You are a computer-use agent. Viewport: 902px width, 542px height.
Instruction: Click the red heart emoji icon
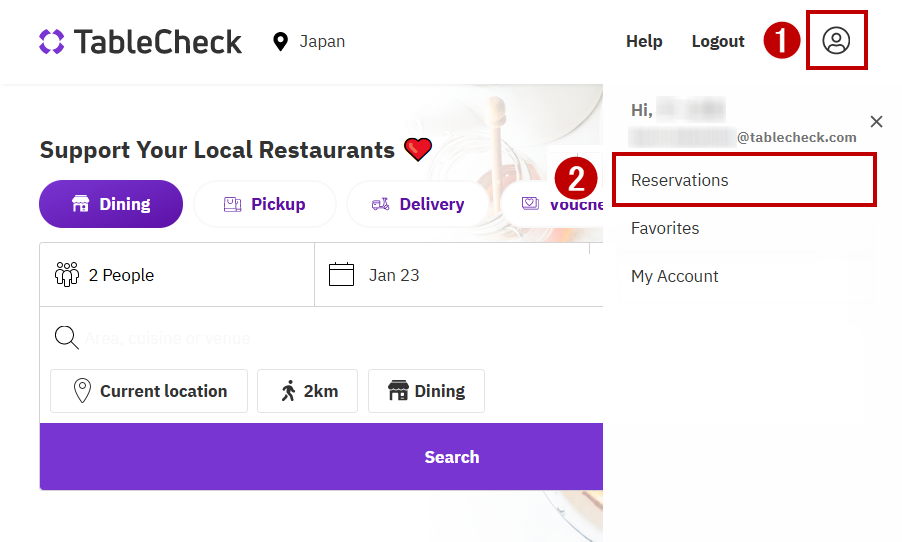tap(418, 150)
